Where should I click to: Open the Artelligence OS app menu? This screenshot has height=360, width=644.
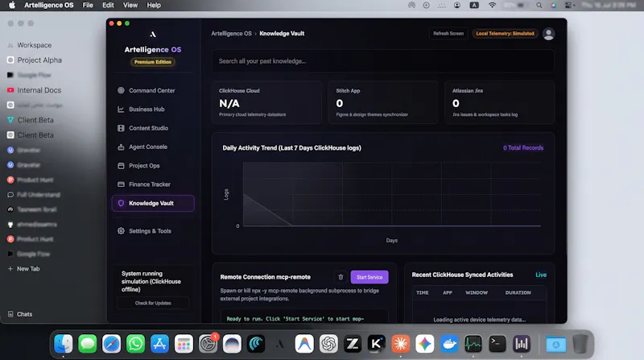48,6
